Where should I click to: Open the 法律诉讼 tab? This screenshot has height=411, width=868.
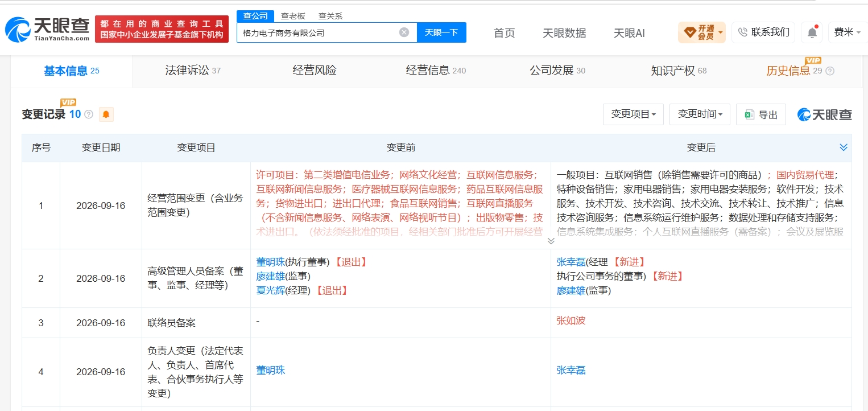click(193, 71)
